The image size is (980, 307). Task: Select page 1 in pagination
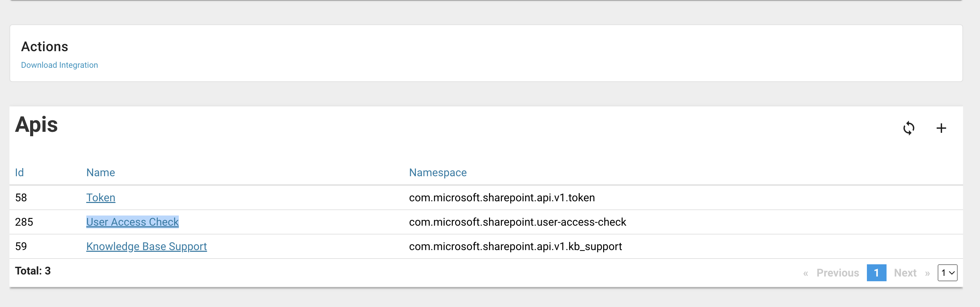876,273
